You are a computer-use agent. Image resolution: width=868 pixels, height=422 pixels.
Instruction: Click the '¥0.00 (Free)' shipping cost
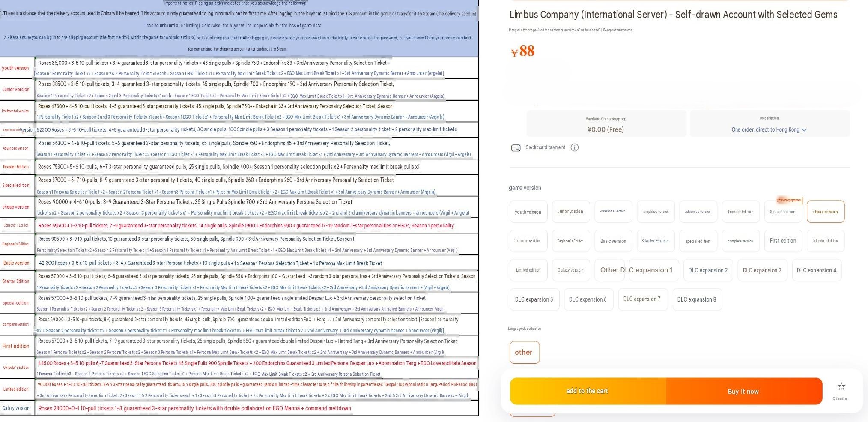coord(606,129)
